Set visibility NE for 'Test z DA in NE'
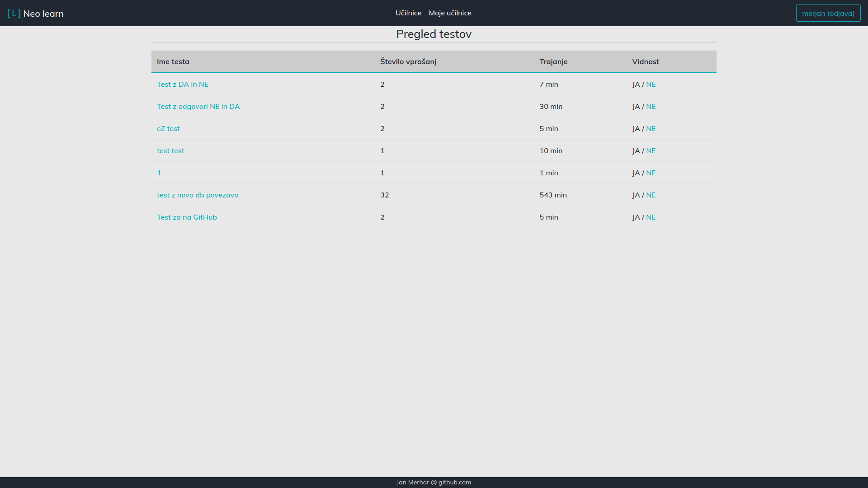Image resolution: width=868 pixels, height=488 pixels. (651, 84)
